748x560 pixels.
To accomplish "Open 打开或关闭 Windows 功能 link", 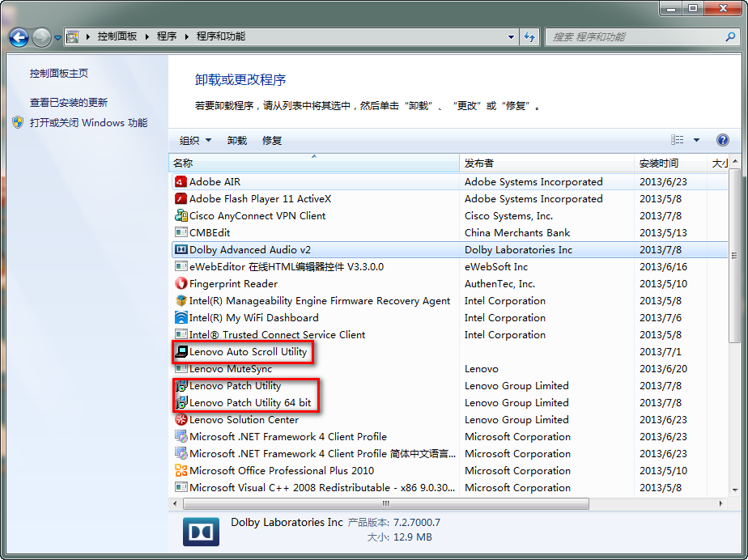I will [x=89, y=122].
